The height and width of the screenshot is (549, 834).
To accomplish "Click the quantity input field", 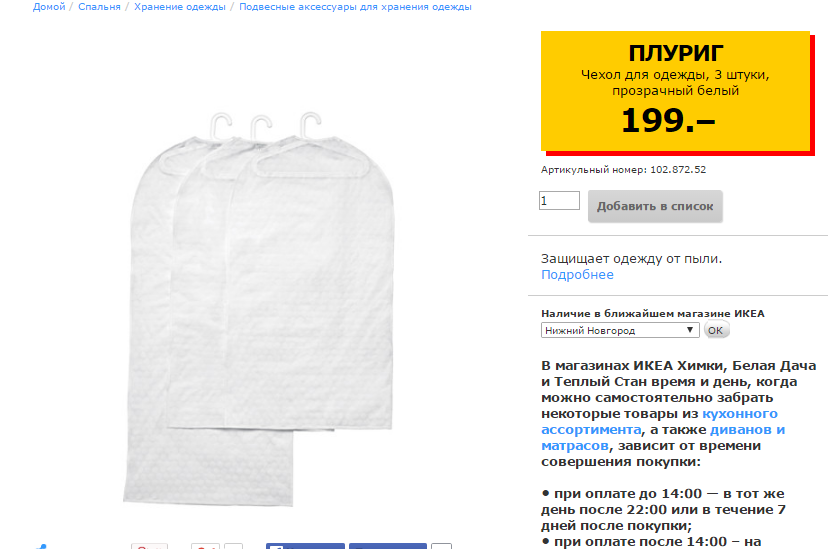I will point(559,201).
